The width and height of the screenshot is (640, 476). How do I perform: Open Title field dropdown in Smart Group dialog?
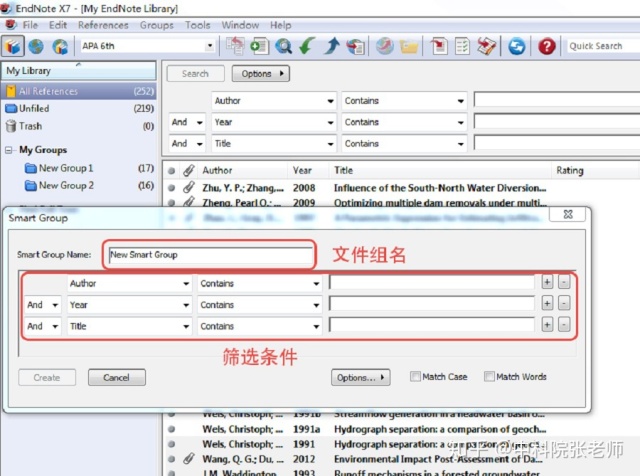[186, 326]
